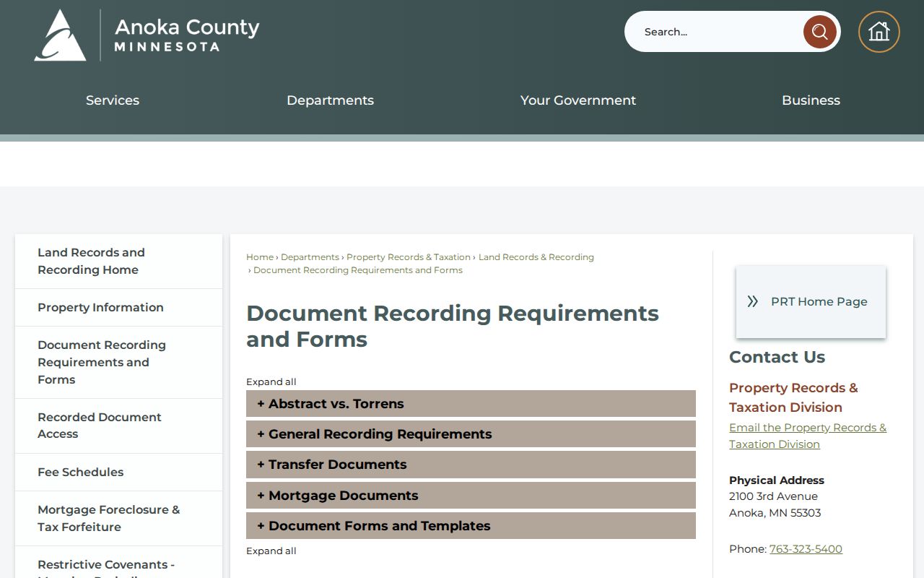Go to Land Records and Recording Home
Screen dimensions: 924x578
pos(118,261)
